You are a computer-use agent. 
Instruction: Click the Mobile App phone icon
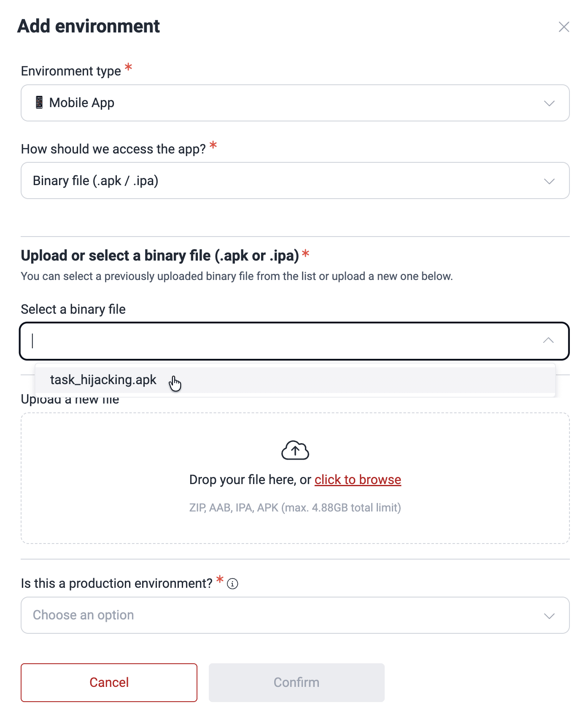tap(40, 102)
